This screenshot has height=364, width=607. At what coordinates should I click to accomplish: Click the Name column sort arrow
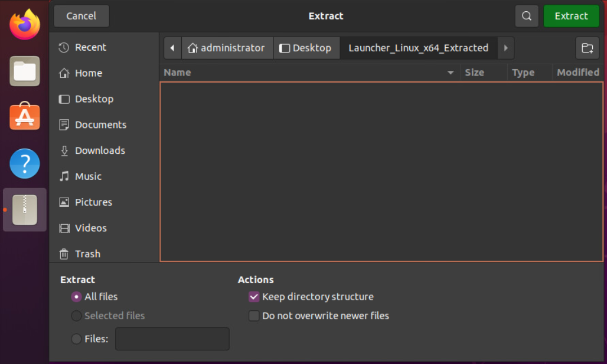[451, 73]
